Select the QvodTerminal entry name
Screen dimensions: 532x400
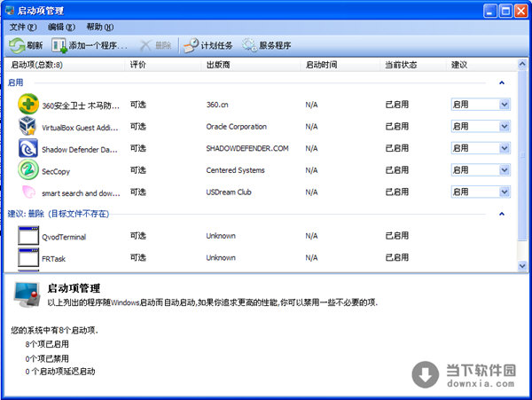(64, 237)
